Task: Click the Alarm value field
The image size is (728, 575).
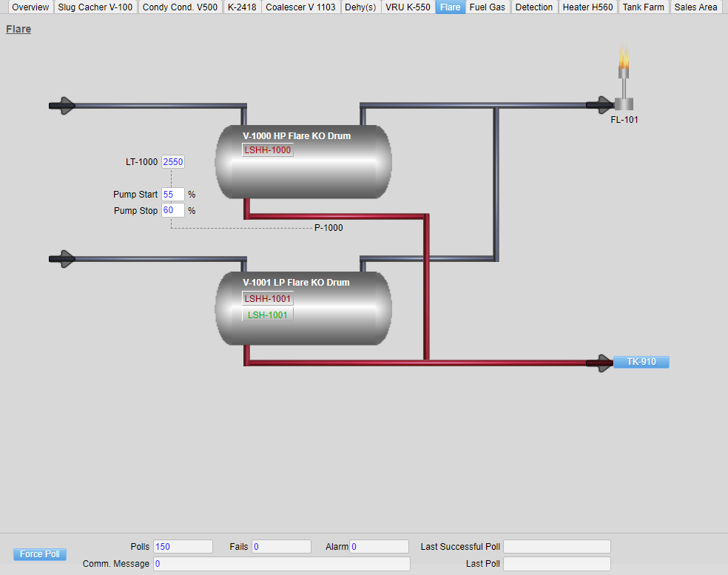Action: 380,547
